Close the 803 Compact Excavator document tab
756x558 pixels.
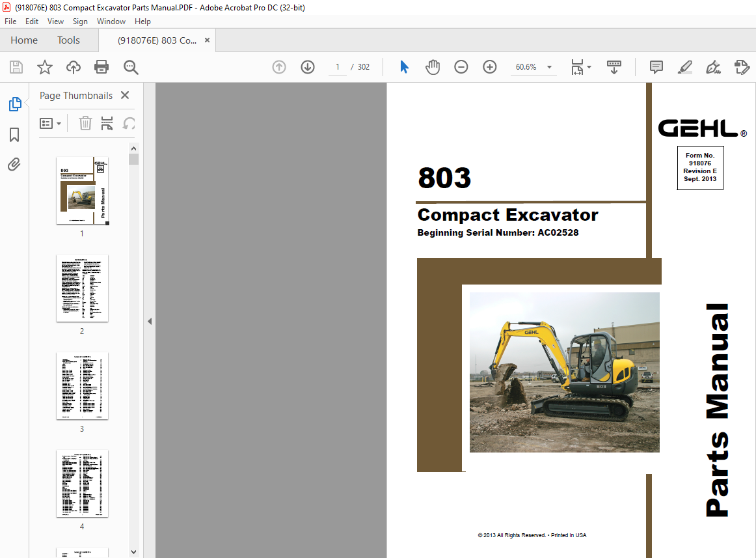pos(208,40)
